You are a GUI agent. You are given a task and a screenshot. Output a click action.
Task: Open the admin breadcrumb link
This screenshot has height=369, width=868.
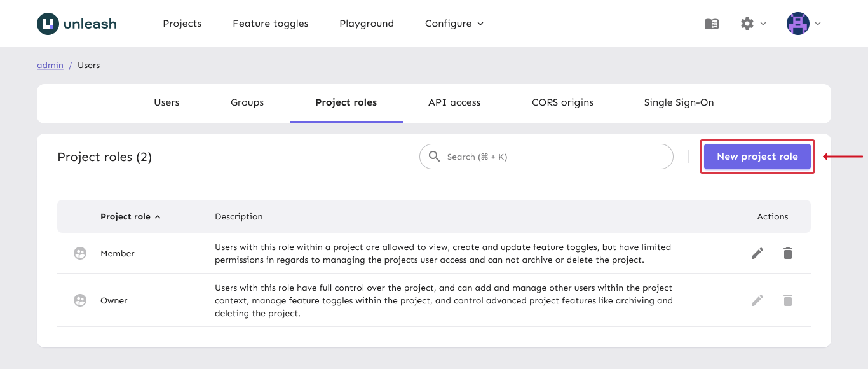point(50,65)
